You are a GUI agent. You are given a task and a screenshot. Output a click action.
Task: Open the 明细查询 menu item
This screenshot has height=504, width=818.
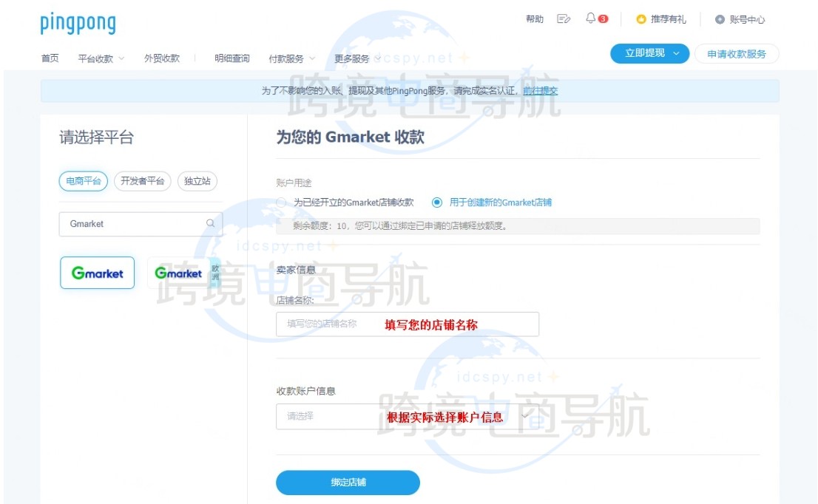click(x=231, y=57)
